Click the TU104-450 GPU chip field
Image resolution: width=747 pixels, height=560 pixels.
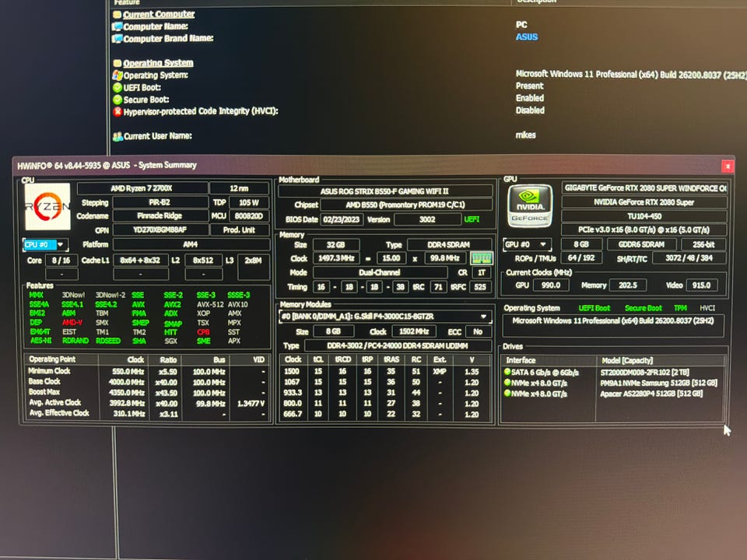tap(644, 216)
